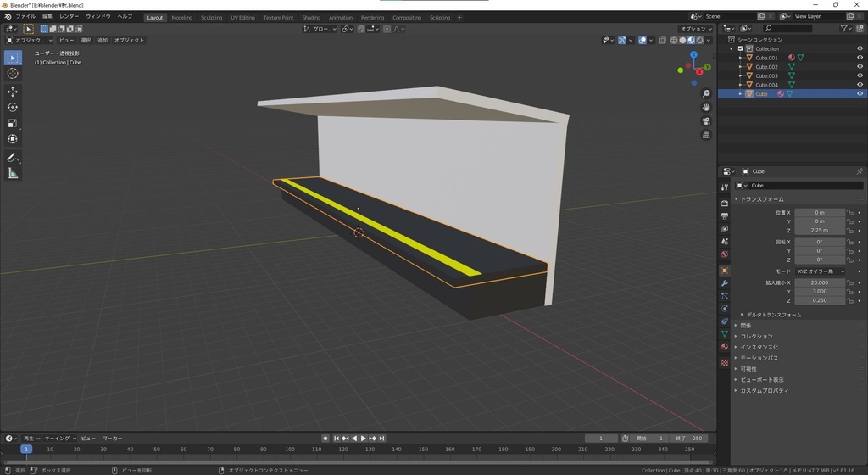Viewport: 868px width, 475px height.
Task: Open the outliner filter dropdown
Action: point(846,28)
